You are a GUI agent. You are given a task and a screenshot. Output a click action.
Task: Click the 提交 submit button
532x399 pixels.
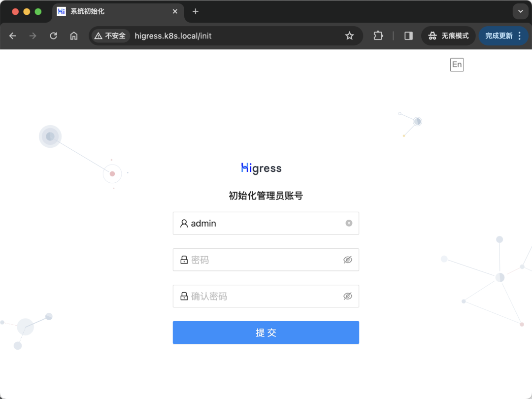tap(266, 332)
